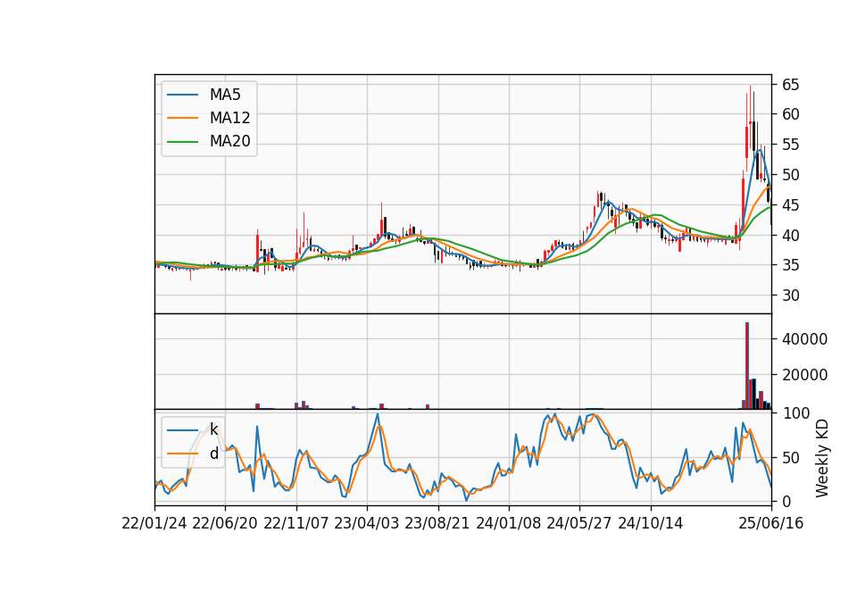The height and width of the screenshot is (616, 857).
Task: Click the orange MA12 legend line sample
Action: coord(182,118)
